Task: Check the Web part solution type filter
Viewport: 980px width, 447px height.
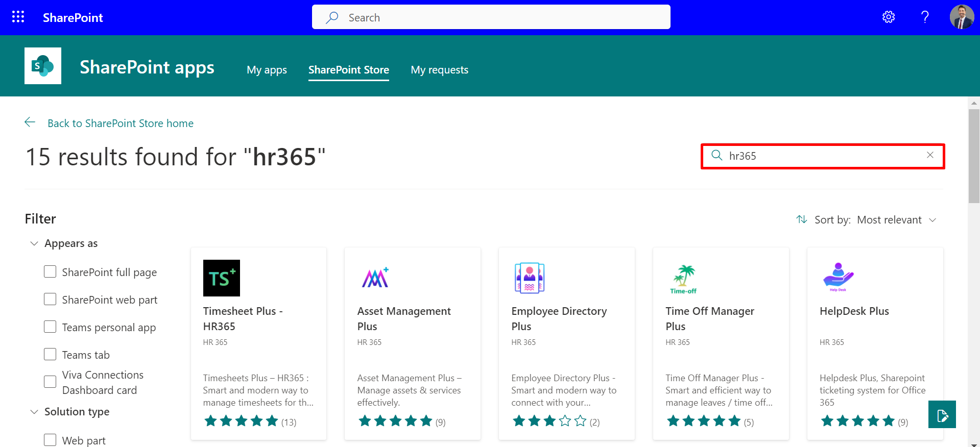Action: coord(50,440)
